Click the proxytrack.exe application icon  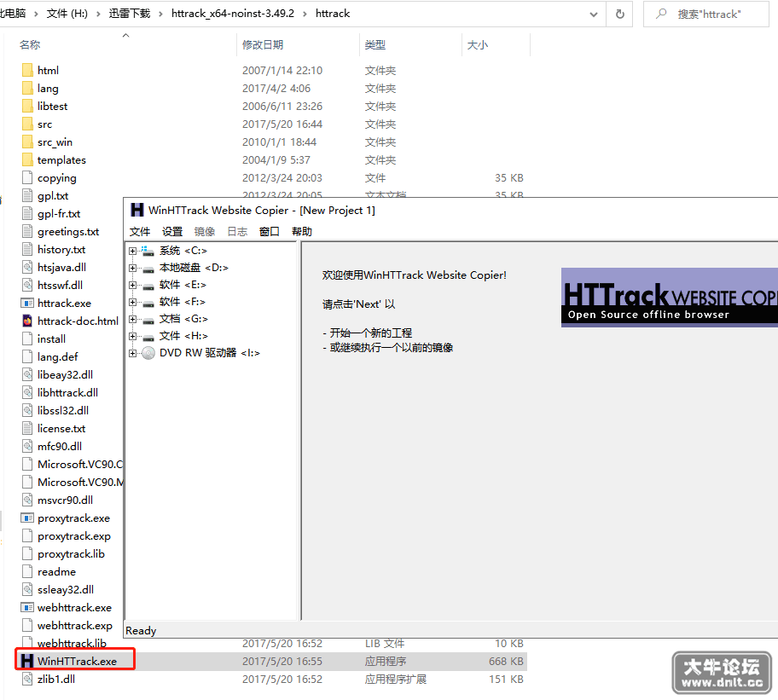point(27,518)
